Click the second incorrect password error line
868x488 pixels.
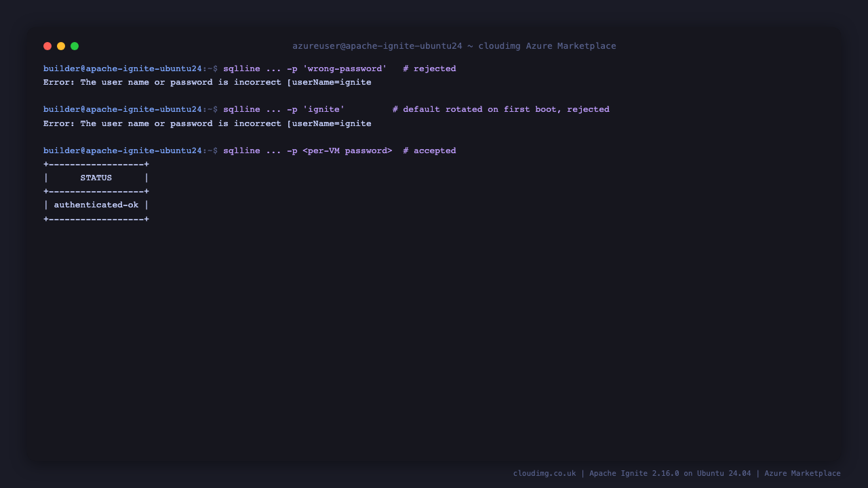pyautogui.click(x=208, y=123)
